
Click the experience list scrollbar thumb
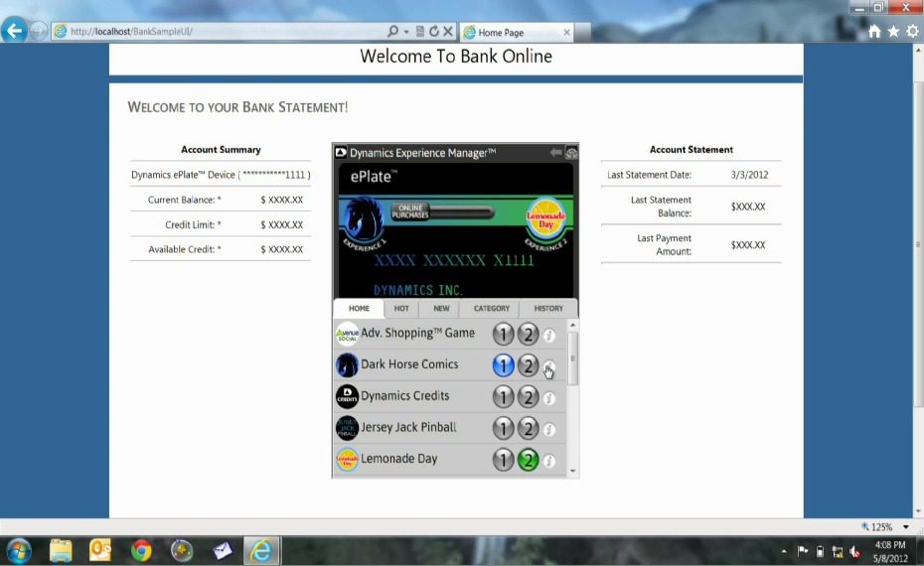coord(573,358)
